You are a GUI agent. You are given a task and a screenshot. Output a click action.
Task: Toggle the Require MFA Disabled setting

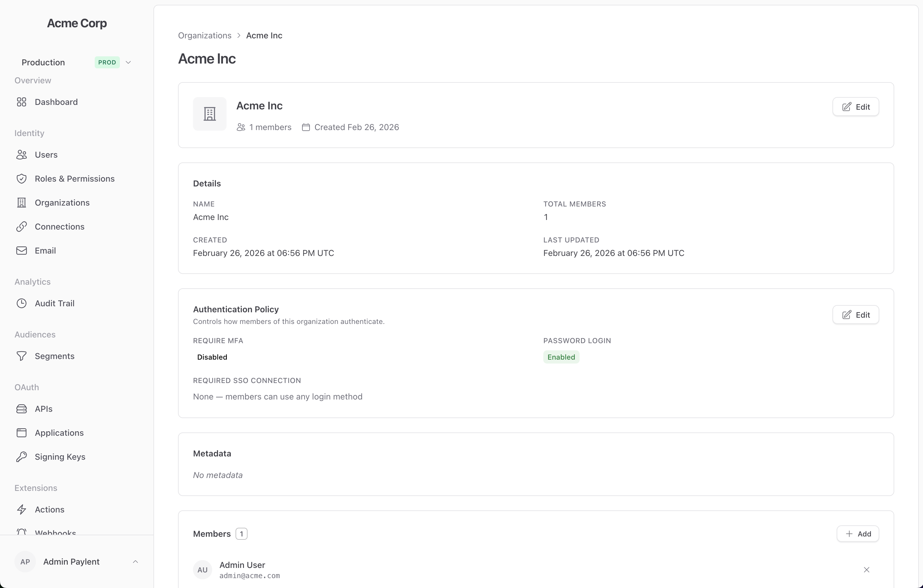point(212,357)
